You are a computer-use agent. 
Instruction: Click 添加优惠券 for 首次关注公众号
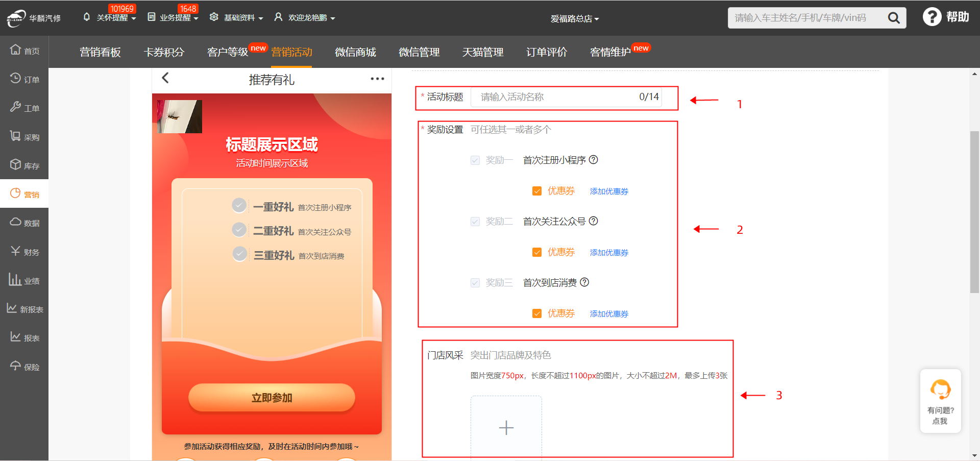click(x=609, y=253)
